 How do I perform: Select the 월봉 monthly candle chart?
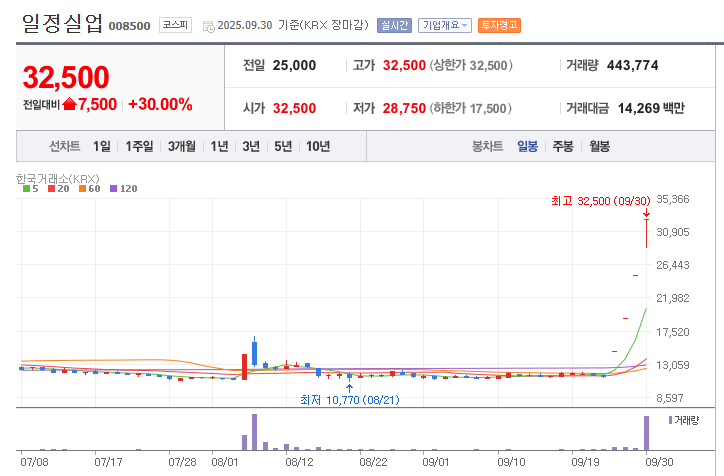tap(599, 146)
